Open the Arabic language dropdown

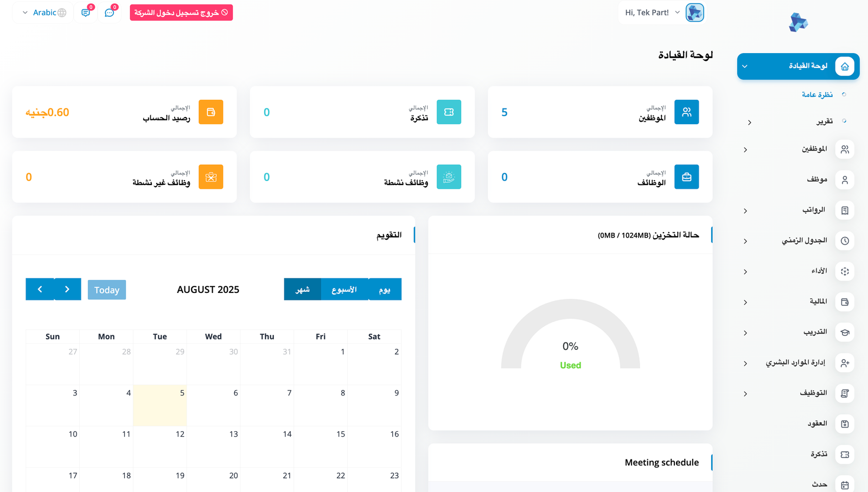pos(42,12)
